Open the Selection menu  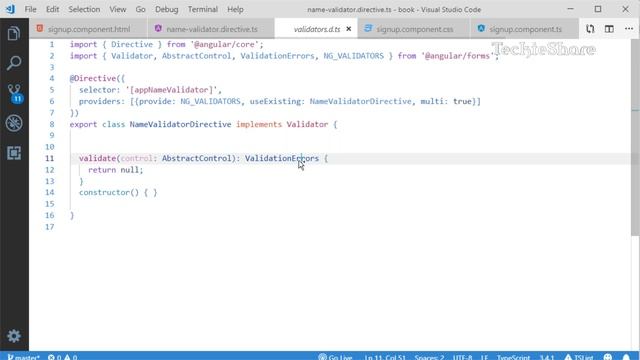tap(84, 9)
